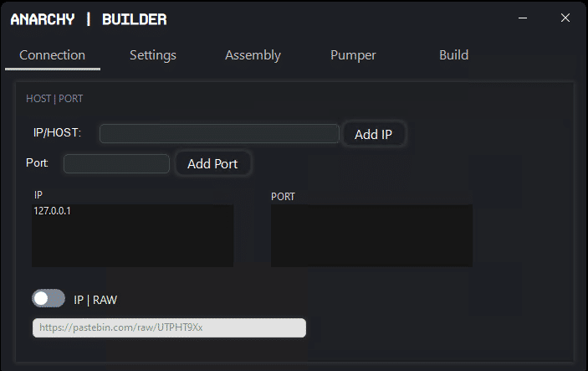This screenshot has height=371, width=588.
Task: Click the HOST | PORT group heading
Action: point(54,99)
